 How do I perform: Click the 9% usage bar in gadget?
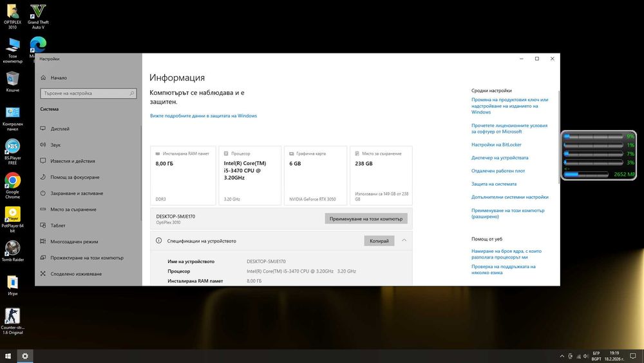click(x=594, y=137)
